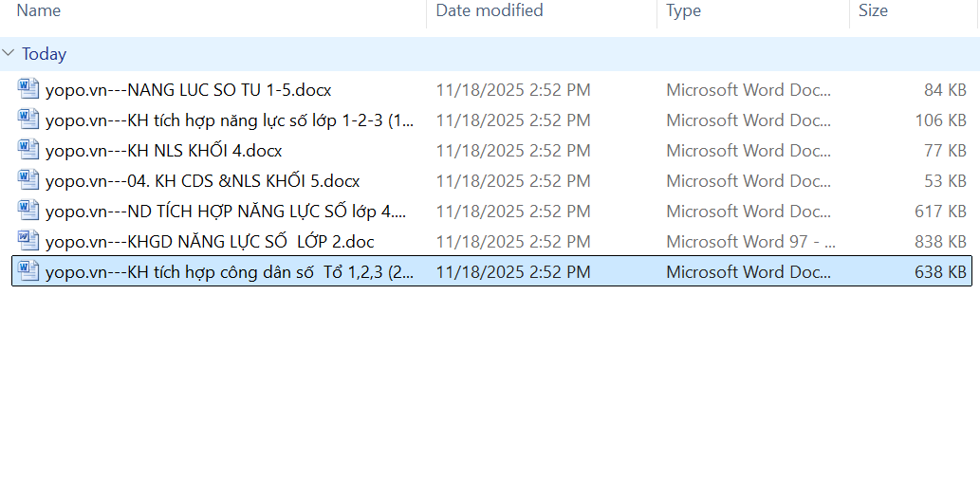Sort files by Type column header
The height and width of the screenshot is (479, 980).
[x=683, y=11]
